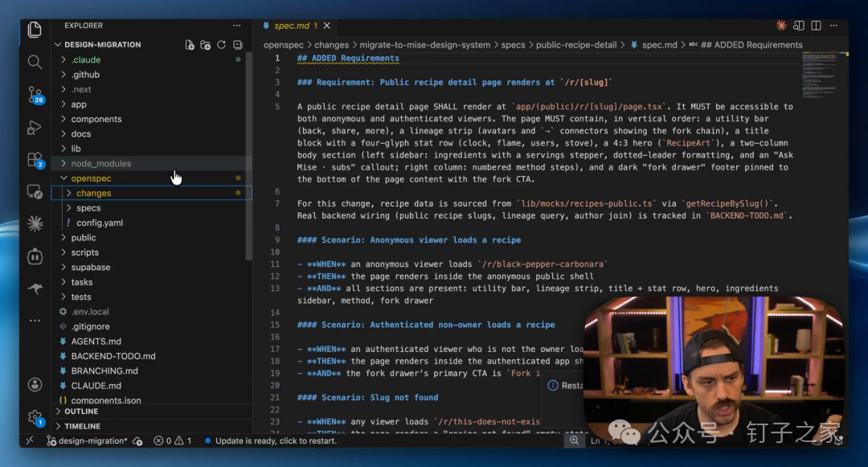Open the Remote Explorer view
The image size is (868, 467).
pos(35,191)
